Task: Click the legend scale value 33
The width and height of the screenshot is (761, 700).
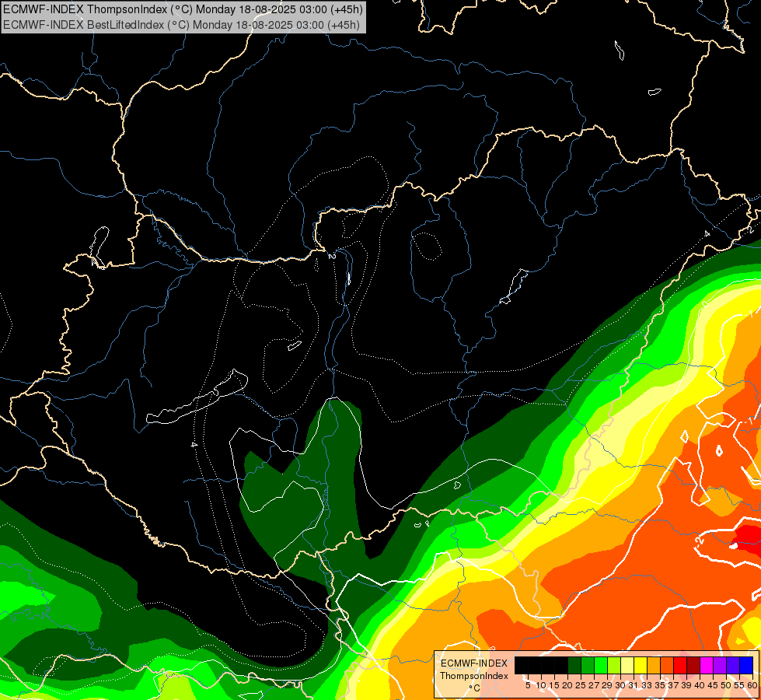Action: click(647, 685)
